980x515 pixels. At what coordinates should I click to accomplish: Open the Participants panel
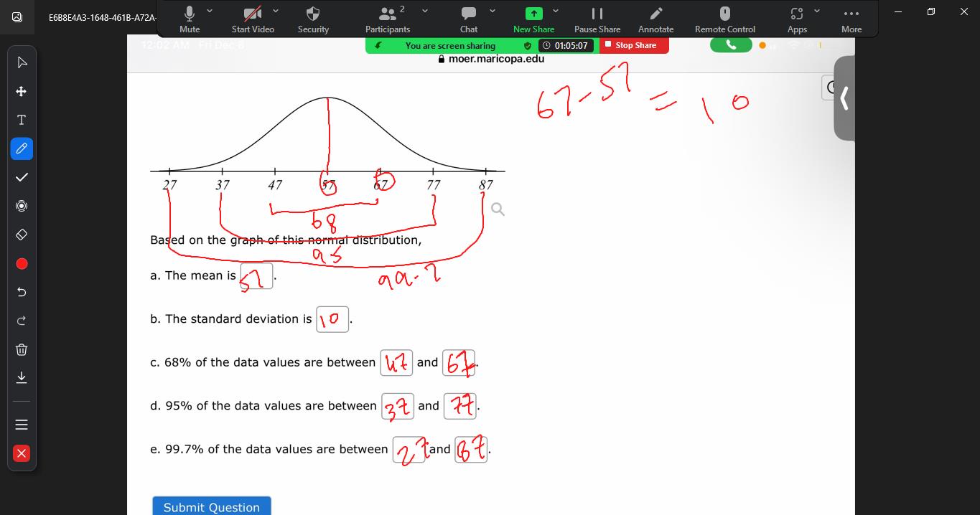point(387,19)
